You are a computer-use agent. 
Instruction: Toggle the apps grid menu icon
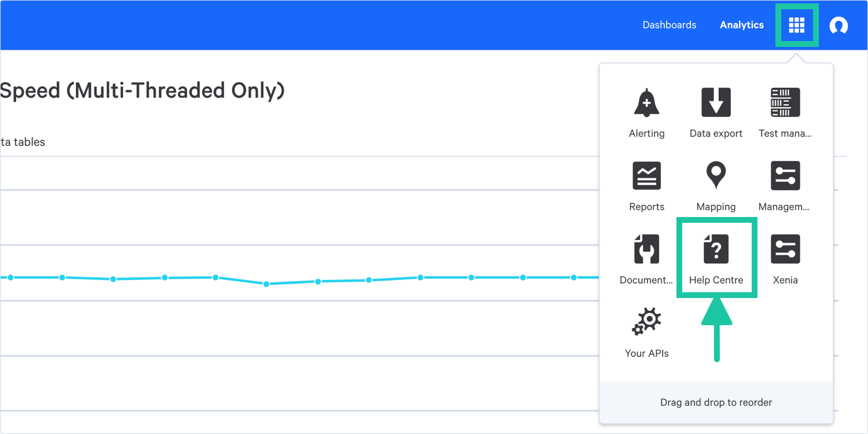[x=797, y=25]
